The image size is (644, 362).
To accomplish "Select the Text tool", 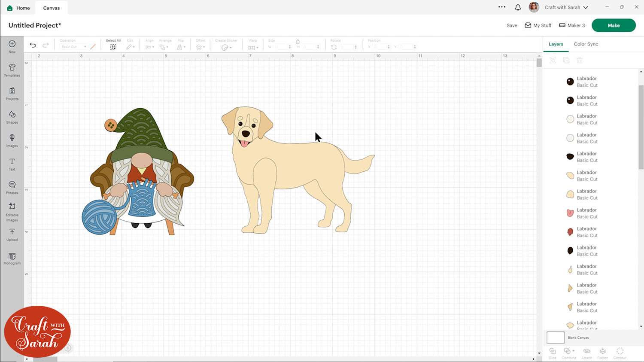I will pyautogui.click(x=12, y=164).
